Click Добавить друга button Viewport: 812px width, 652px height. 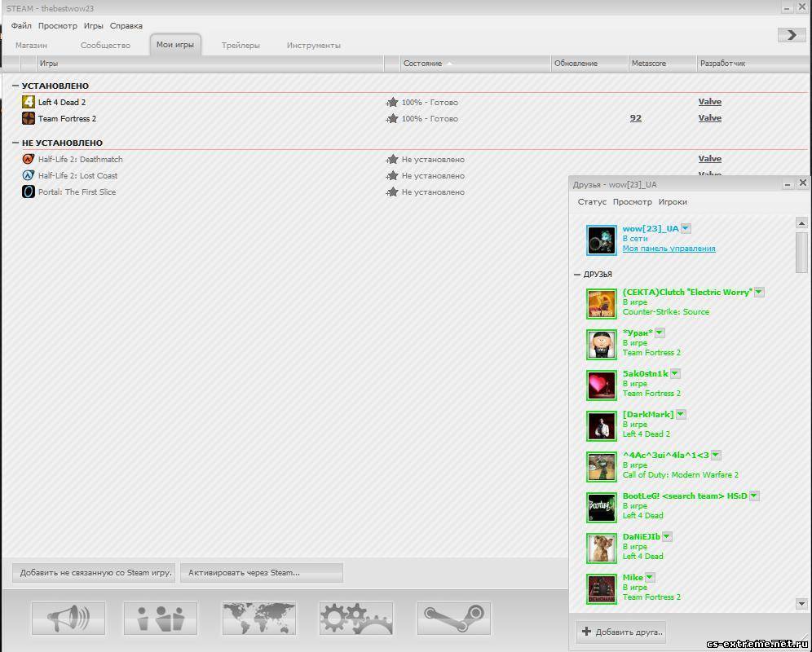tap(621, 632)
